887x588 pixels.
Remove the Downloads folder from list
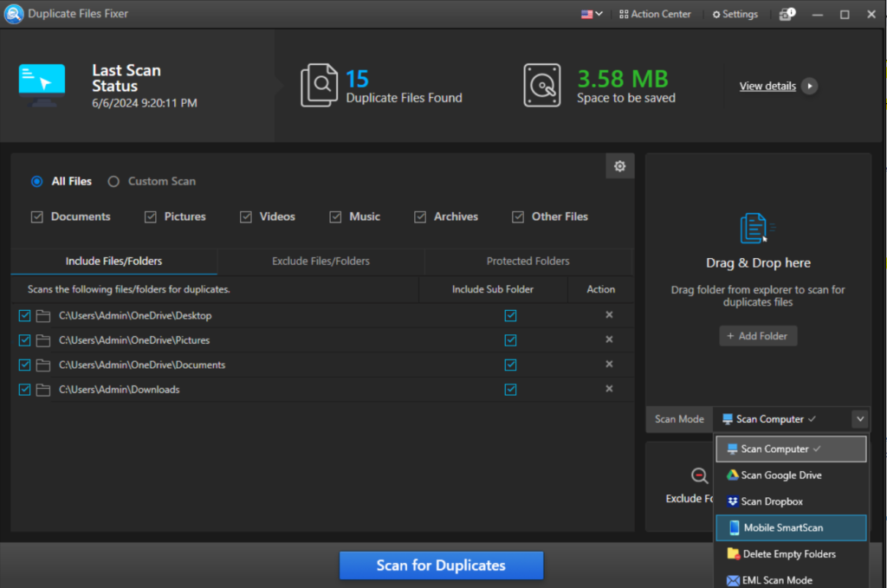[609, 389]
